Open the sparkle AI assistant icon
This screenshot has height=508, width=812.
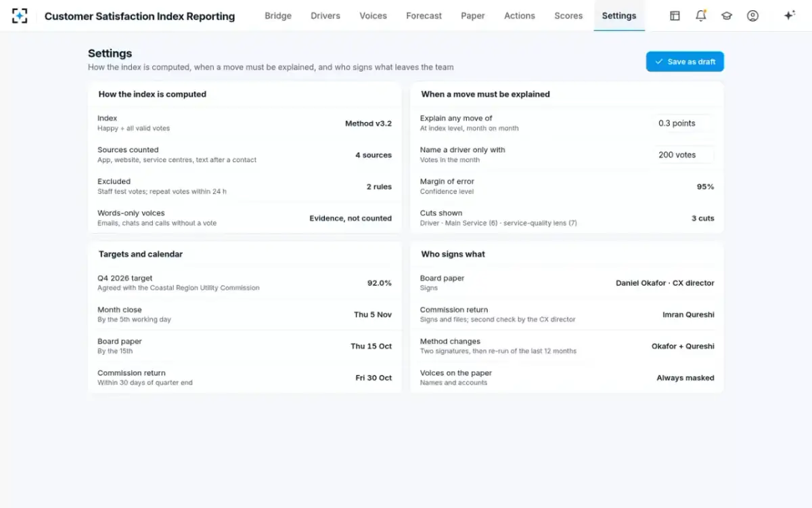click(x=789, y=16)
